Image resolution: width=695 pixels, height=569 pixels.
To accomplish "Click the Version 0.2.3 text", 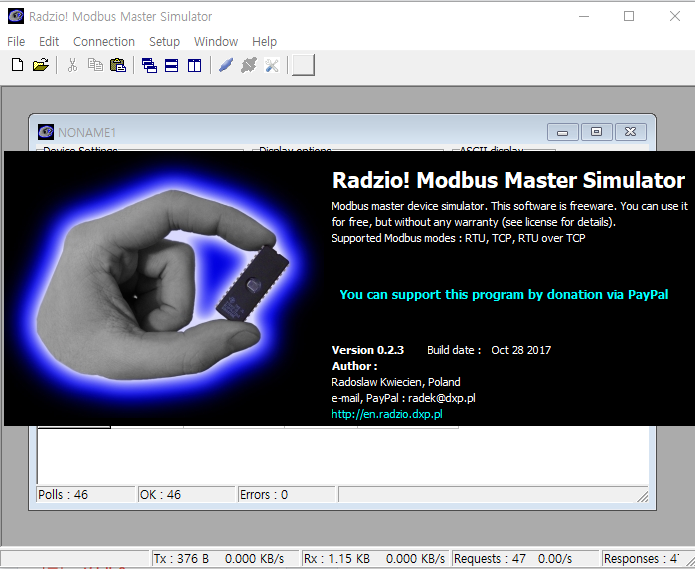I will click(x=368, y=350).
